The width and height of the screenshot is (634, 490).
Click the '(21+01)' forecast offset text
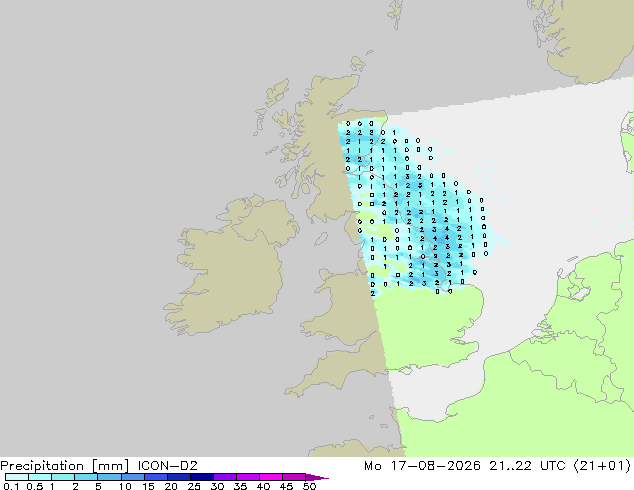[602, 466]
